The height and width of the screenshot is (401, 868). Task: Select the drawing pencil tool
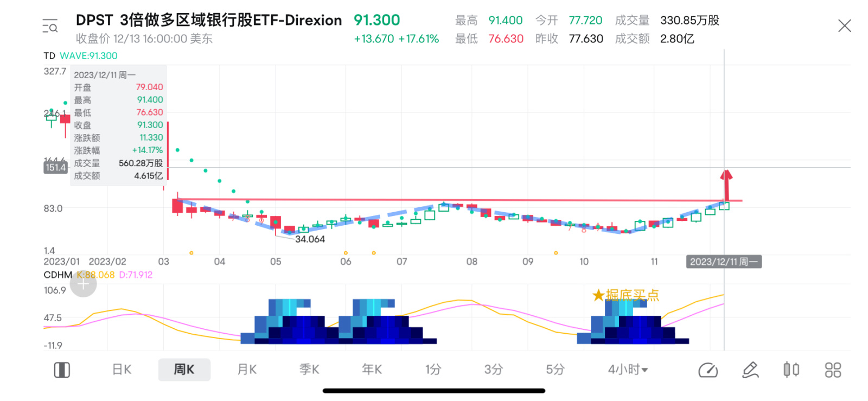750,370
